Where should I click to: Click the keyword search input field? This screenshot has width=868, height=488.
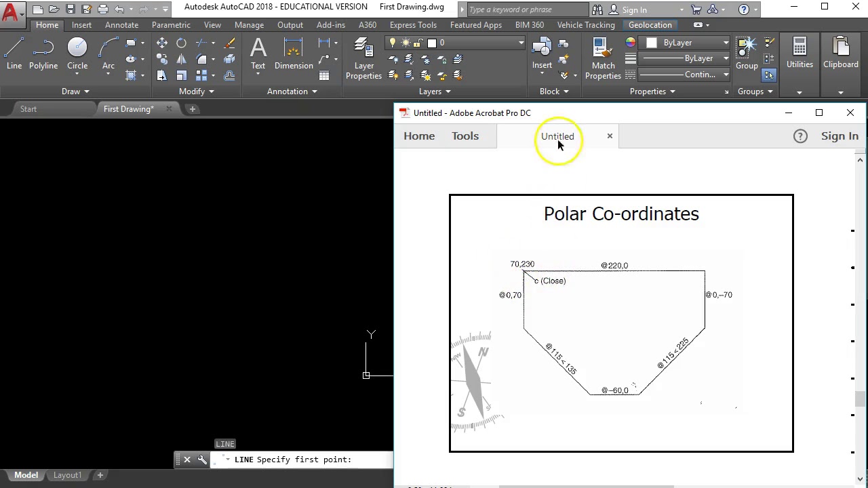click(528, 9)
